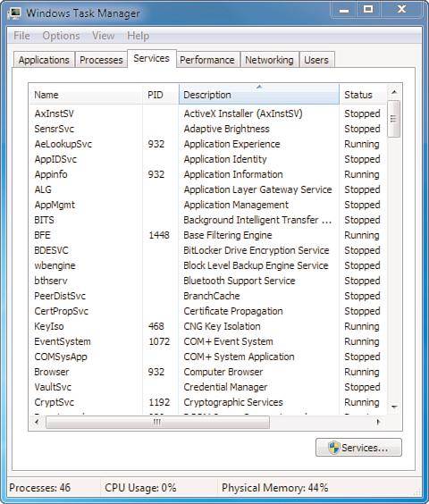Open the Help menu
Image resolution: width=429 pixels, height=504 pixels.
(138, 36)
